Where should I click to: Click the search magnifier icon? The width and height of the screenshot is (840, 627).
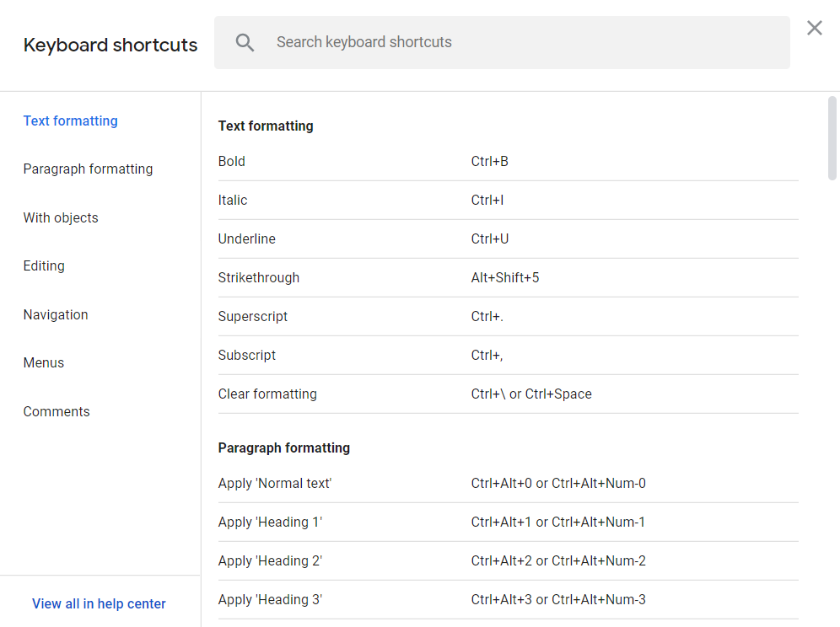point(245,43)
